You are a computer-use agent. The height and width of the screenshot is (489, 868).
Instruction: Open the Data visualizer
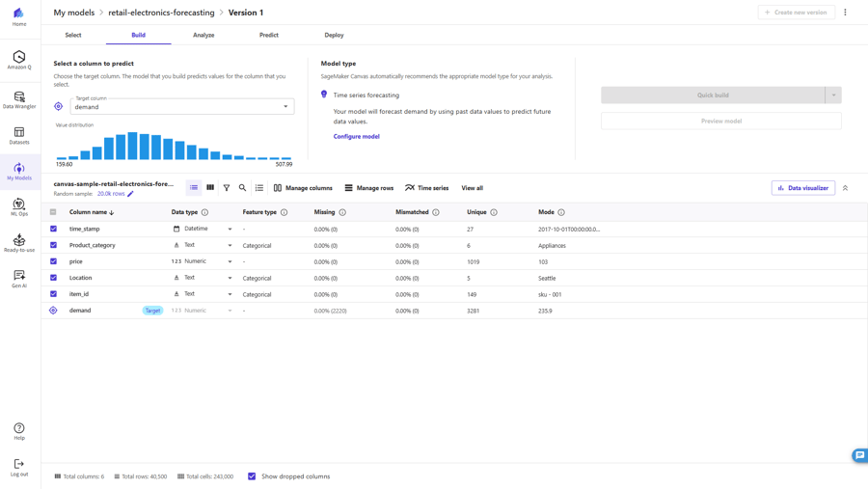[803, 188]
